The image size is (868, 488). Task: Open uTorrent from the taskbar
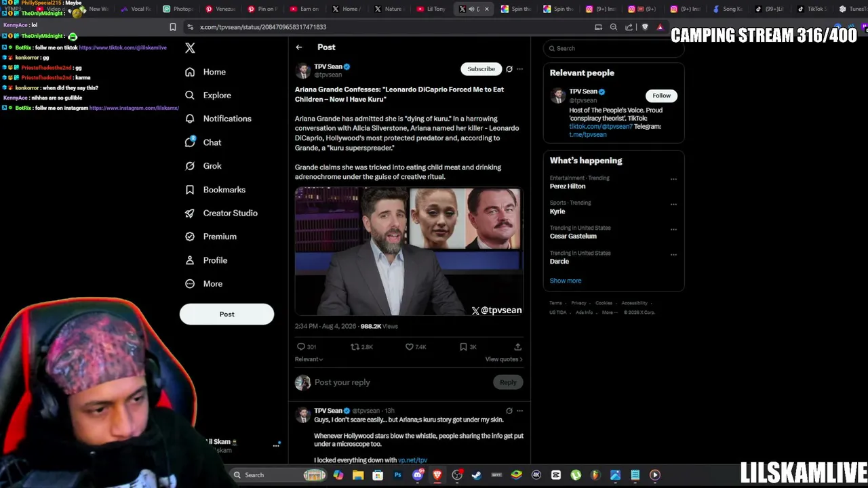(x=576, y=475)
